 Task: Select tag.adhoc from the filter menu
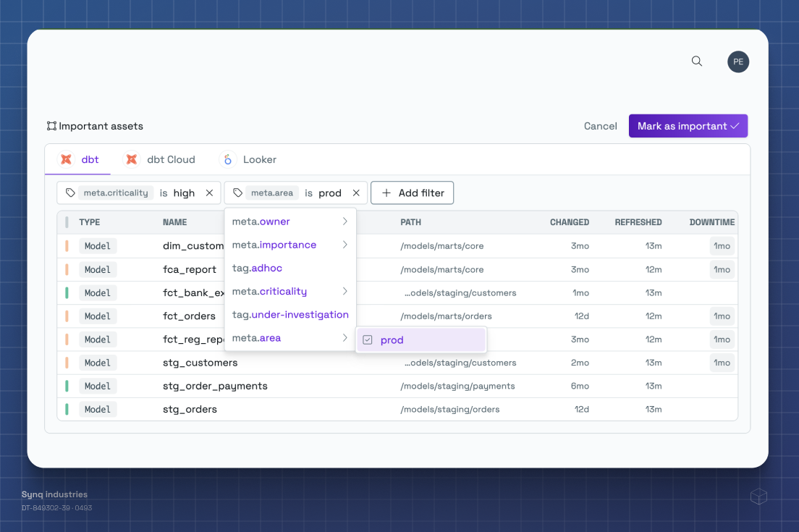(x=256, y=268)
